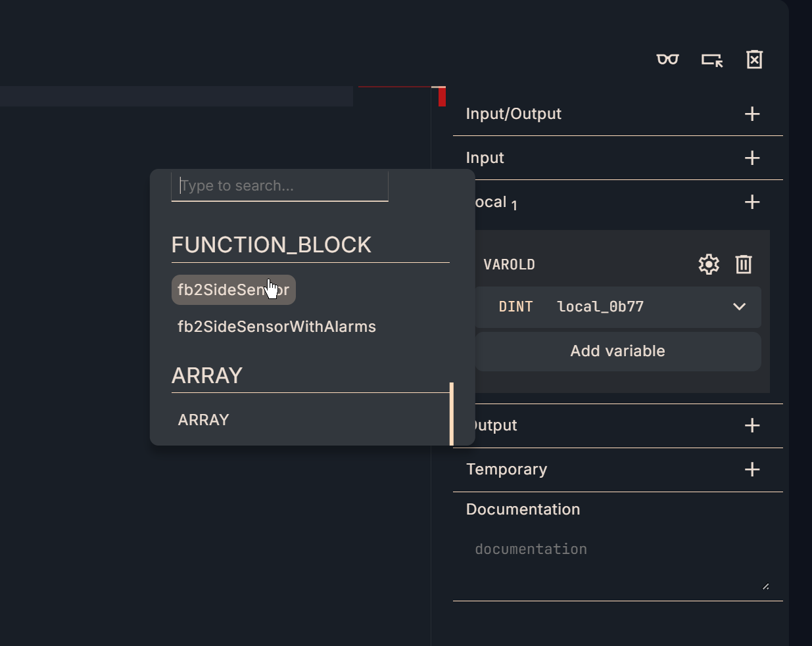Image resolution: width=812 pixels, height=646 pixels.
Task: Focus the Type to search field
Action: tap(279, 186)
